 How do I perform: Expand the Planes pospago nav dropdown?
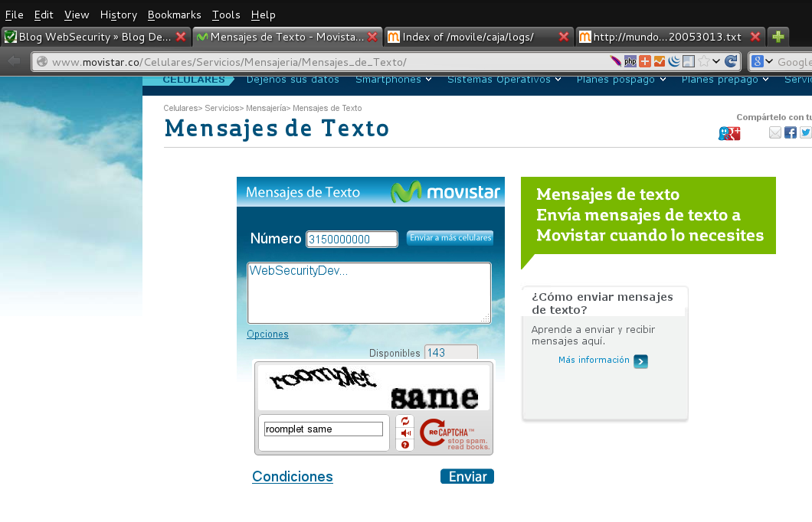(x=621, y=80)
